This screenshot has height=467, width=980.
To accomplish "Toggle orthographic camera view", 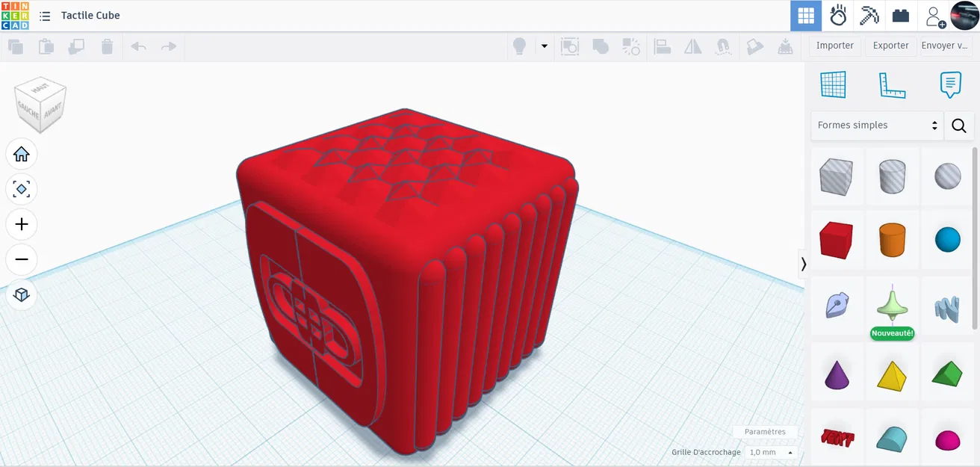I will coord(22,294).
